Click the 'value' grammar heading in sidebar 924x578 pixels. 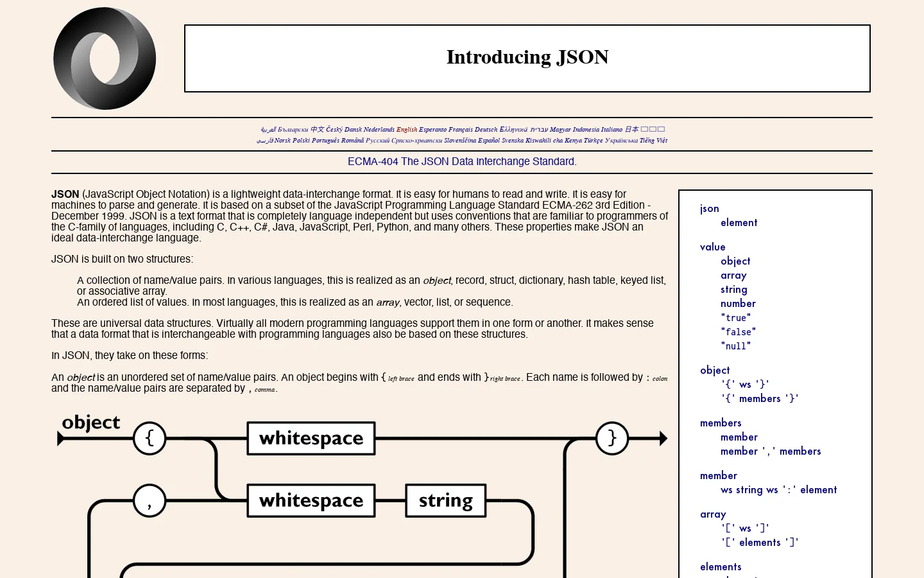tap(713, 247)
